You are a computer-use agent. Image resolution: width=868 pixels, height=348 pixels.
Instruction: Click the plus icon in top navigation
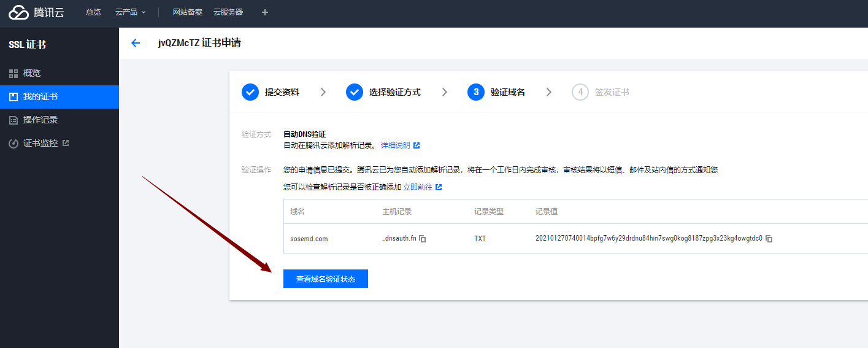point(265,12)
